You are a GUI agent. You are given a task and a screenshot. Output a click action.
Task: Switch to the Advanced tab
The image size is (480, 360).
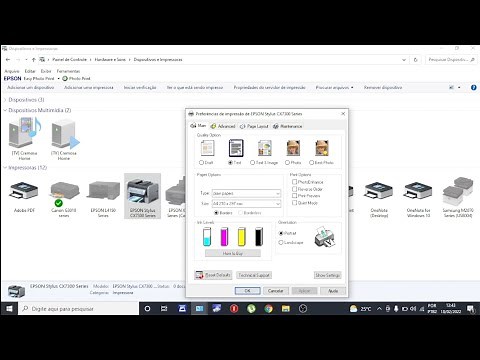[223, 126]
